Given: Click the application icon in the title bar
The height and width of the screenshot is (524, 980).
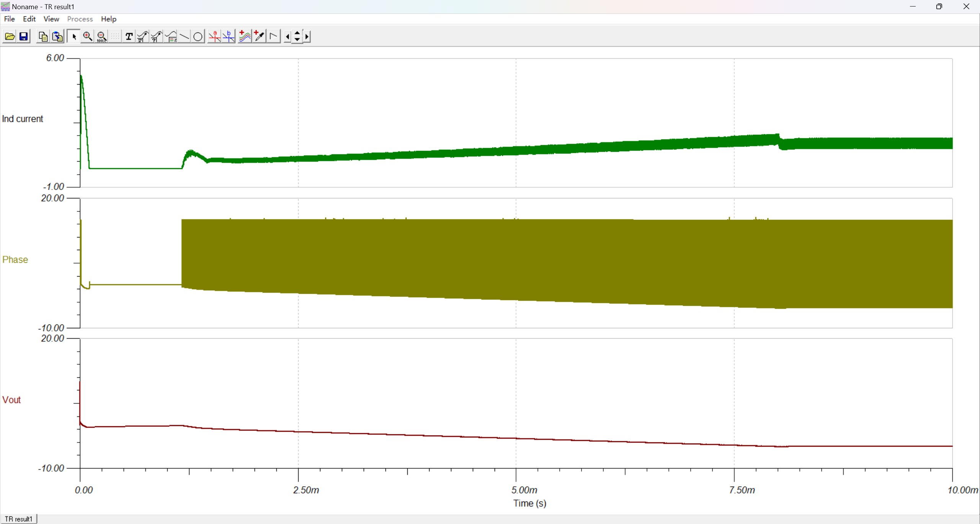Looking at the screenshot, I should 5,7.
